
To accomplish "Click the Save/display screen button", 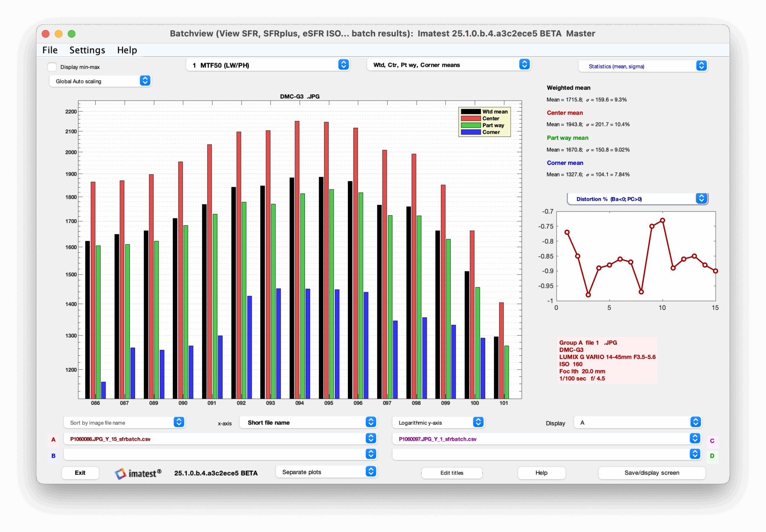I will coord(652,473).
